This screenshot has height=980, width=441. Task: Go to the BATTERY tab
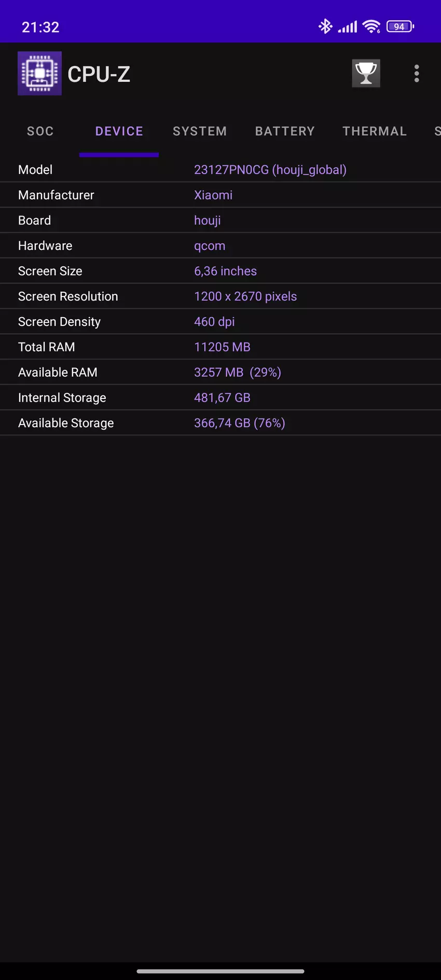[285, 132]
